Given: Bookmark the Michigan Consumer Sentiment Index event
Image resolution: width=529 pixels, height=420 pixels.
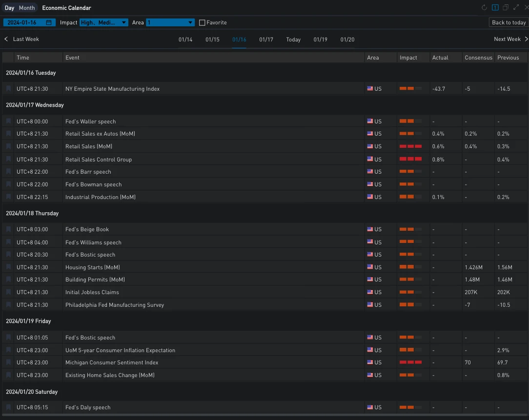Looking at the screenshot, I should (x=9, y=362).
